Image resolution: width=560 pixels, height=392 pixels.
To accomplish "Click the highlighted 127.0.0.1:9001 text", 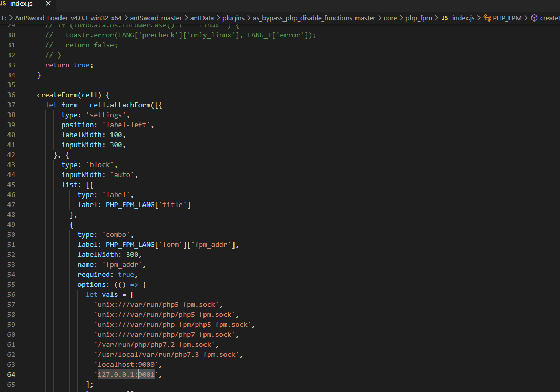I will [x=126, y=374].
